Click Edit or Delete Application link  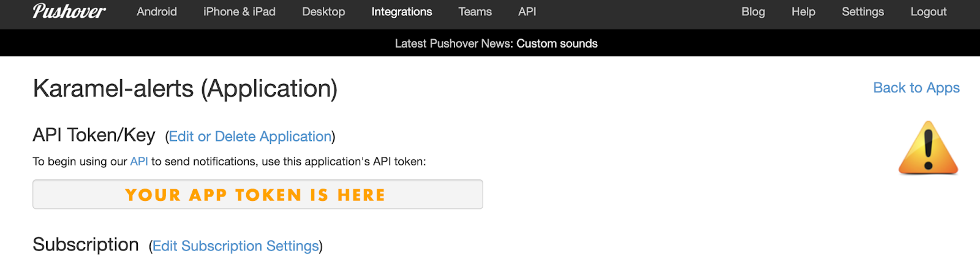click(251, 137)
